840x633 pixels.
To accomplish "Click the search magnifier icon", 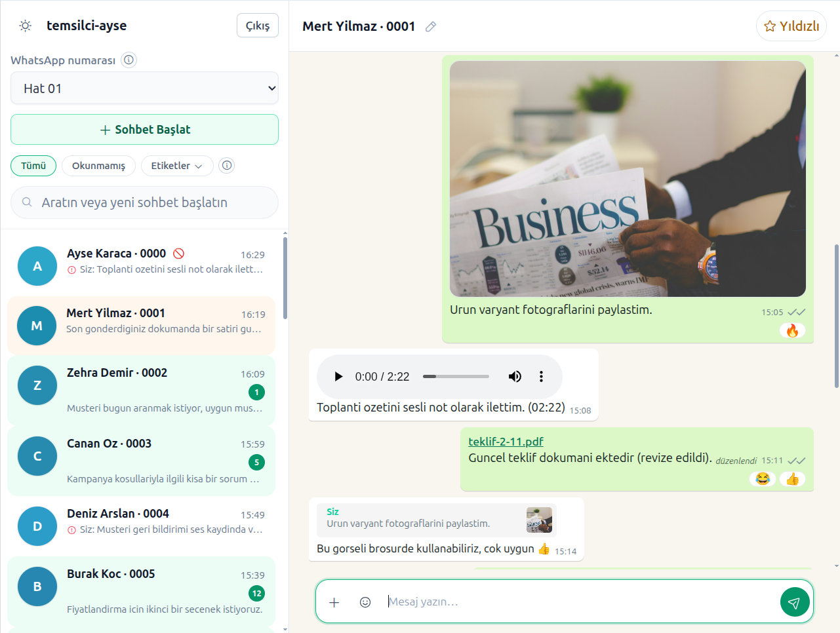I will tap(27, 202).
